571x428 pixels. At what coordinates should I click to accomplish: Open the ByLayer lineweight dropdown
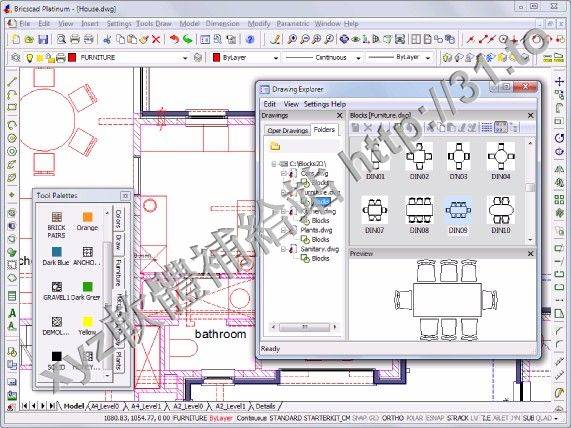tap(428, 58)
